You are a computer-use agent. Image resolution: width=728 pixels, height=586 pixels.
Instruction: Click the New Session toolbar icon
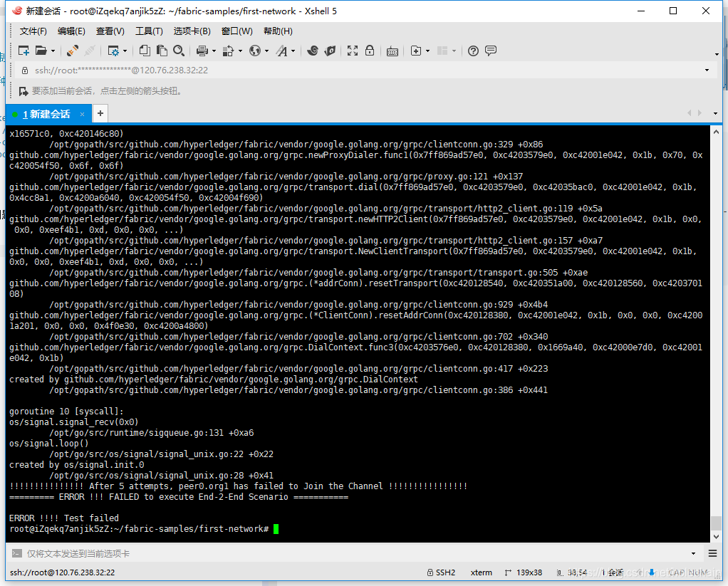pyautogui.click(x=24, y=51)
